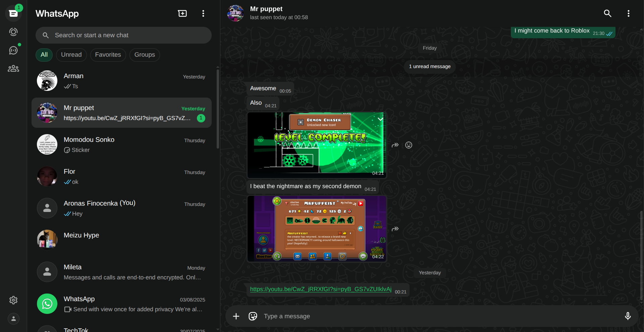Screen dimensions: 644x332
Task: Open the Chats icon in sidebar
Action: tap(13, 13)
